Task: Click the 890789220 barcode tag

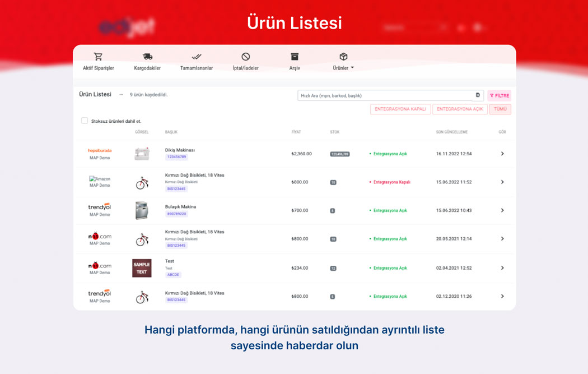Action: tap(176, 214)
